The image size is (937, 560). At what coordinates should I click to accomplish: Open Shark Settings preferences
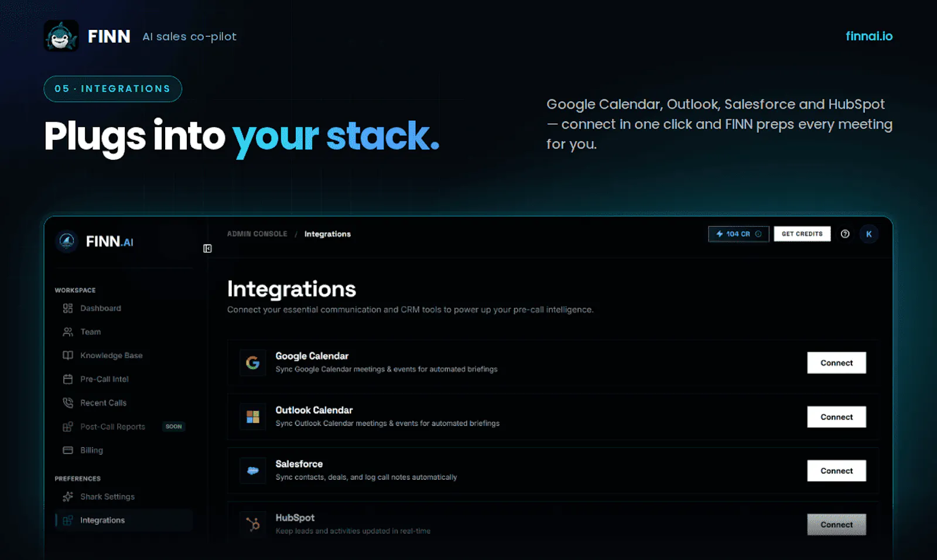[x=124, y=497]
